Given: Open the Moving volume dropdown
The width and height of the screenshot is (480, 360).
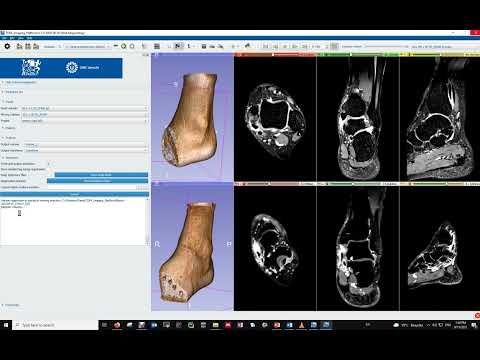Looking at the screenshot, I should (x=84, y=115).
